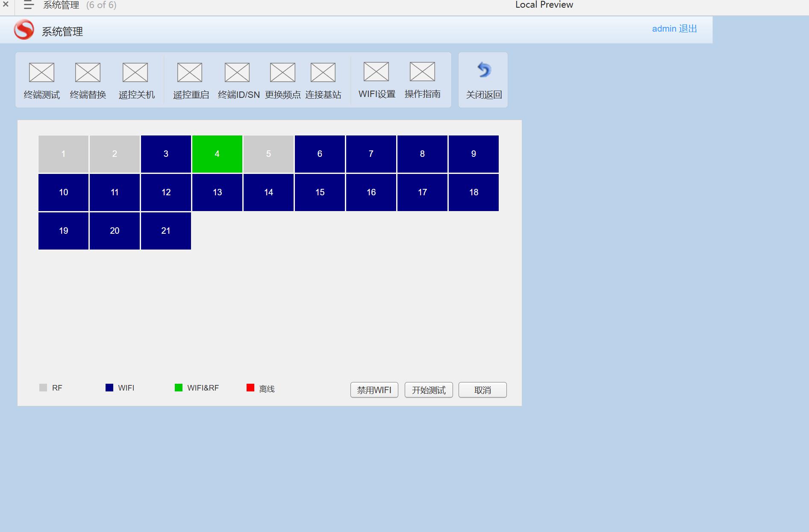Click the 取消 button
The height and width of the screenshot is (532, 809).
[482, 390]
